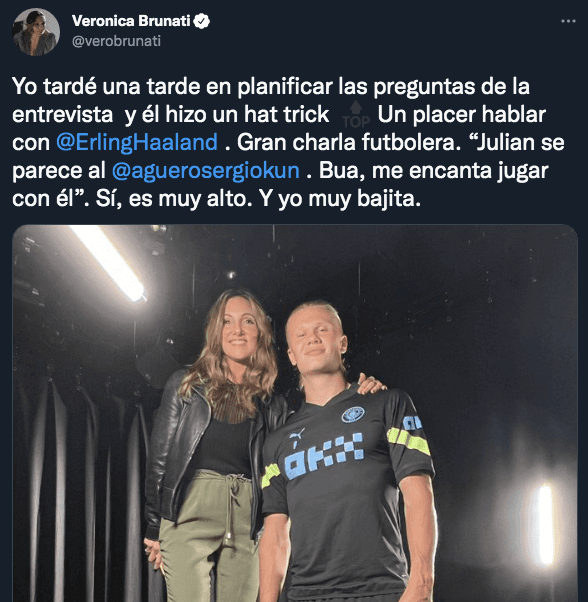Screen dimensions: 588x602
Task: Click the TOP arrow emoji in tweet
Action: coord(356,114)
